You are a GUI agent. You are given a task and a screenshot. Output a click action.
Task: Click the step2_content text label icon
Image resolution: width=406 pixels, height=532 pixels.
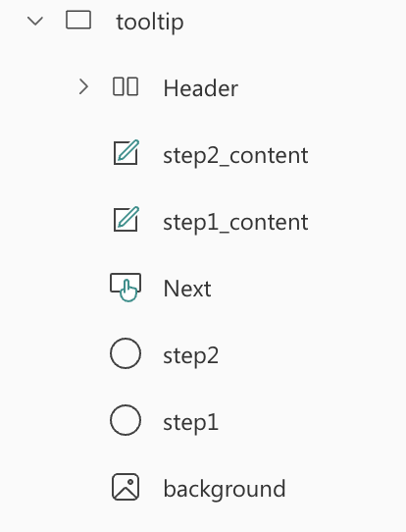click(126, 152)
